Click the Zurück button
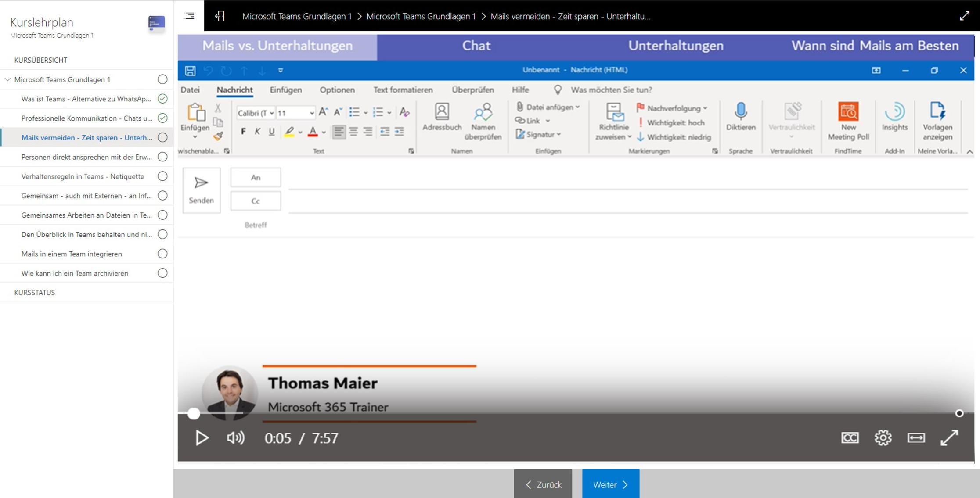Image resolution: width=980 pixels, height=498 pixels. tap(543, 484)
